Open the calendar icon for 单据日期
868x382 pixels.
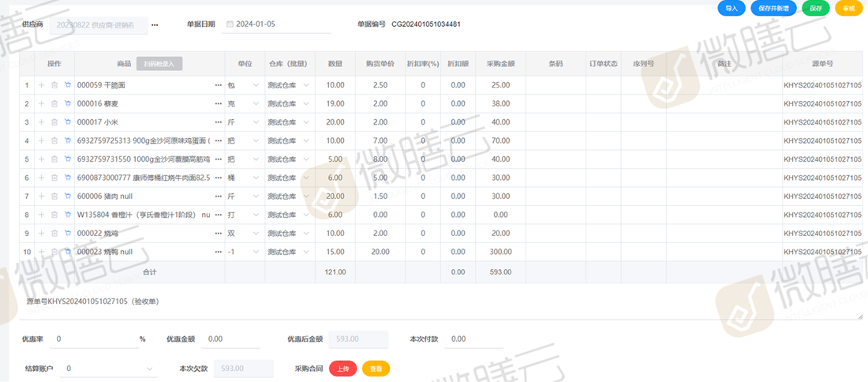tap(230, 24)
